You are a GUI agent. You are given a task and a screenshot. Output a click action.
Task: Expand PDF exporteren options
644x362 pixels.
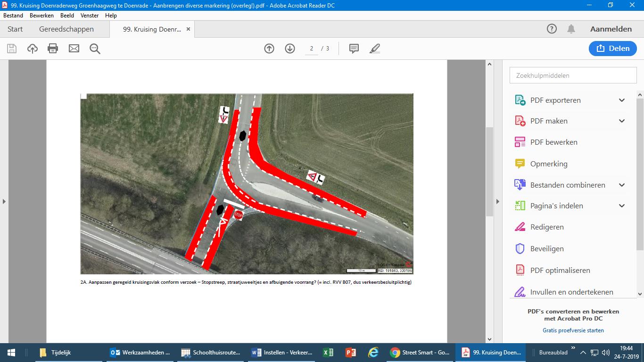(622, 100)
